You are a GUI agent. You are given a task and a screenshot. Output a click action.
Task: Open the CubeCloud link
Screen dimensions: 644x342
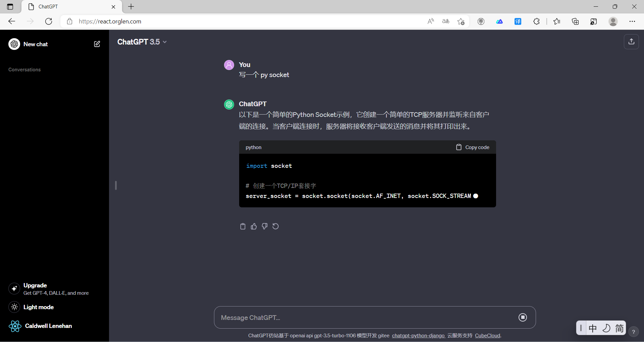coord(488,336)
